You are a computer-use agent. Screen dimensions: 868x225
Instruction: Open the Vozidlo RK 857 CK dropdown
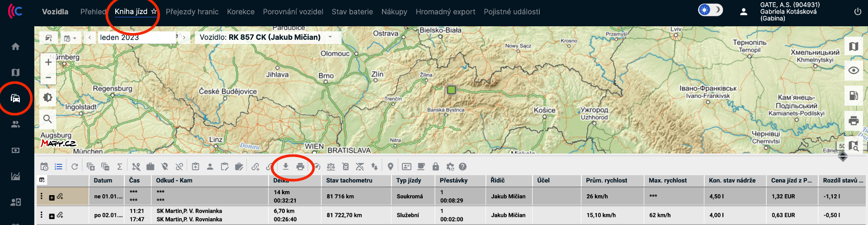coord(330,37)
